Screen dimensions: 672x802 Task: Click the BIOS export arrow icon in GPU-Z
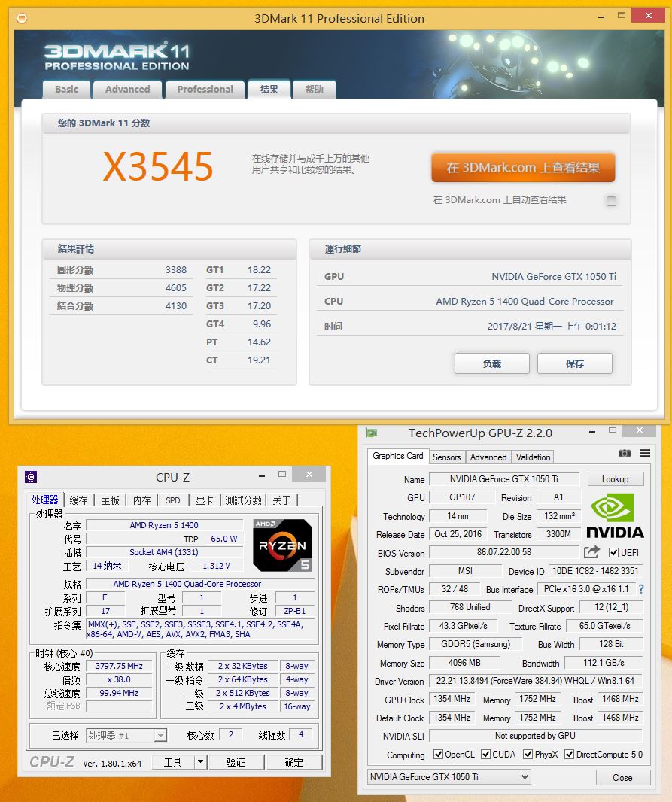591,552
